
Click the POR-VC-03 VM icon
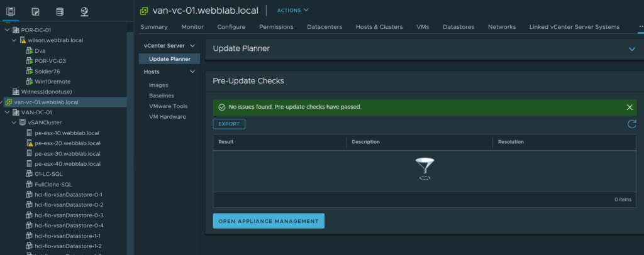29,61
